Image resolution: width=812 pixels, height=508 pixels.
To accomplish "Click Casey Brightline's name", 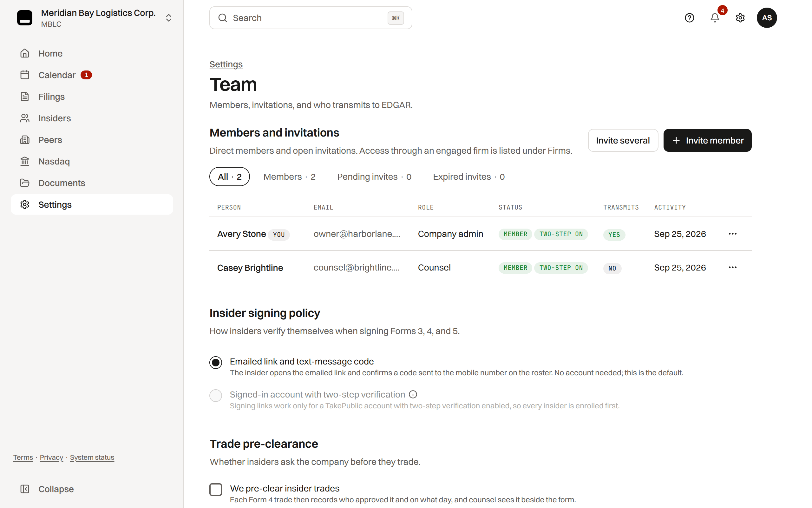I will pos(250,268).
